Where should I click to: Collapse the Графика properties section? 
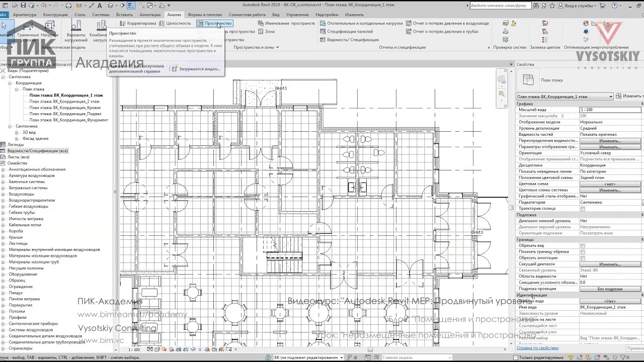(642, 104)
